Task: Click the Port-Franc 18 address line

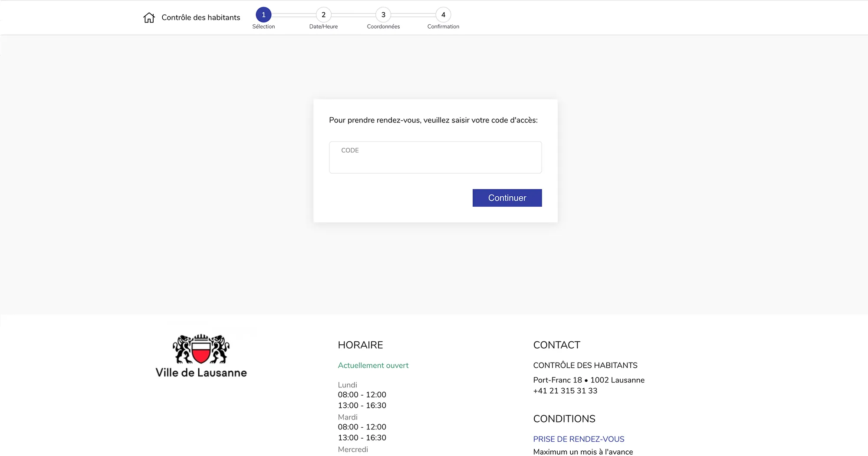Action: coord(589,380)
